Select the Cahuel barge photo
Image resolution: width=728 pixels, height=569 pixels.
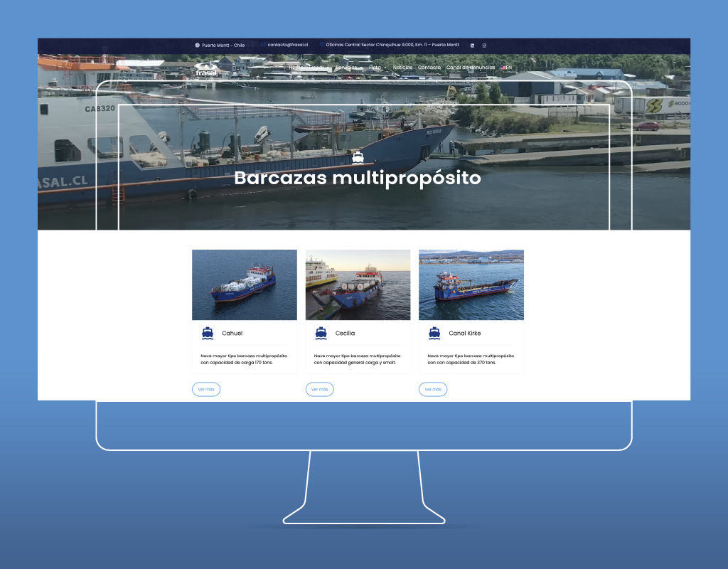pos(244,284)
